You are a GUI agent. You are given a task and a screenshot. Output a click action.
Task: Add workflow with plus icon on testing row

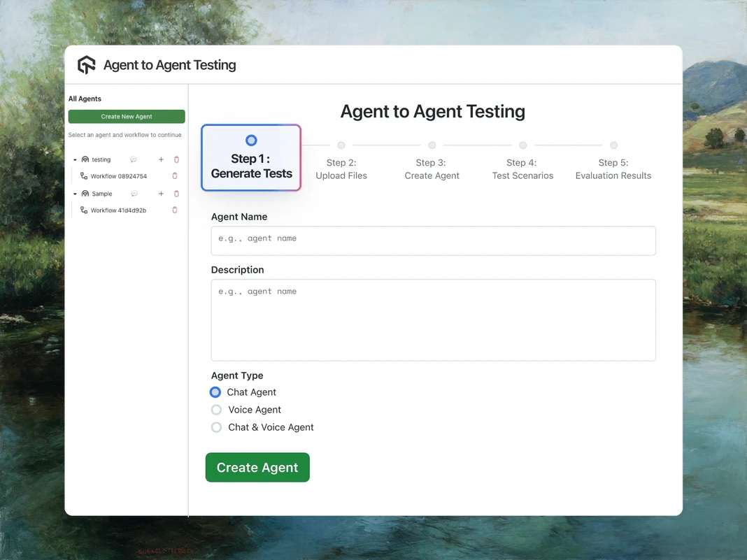[x=161, y=159]
